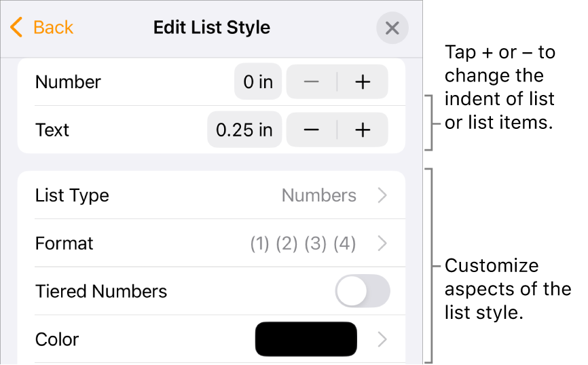588x365 pixels.
Task: Tap the Color row label
Action: [57, 339]
